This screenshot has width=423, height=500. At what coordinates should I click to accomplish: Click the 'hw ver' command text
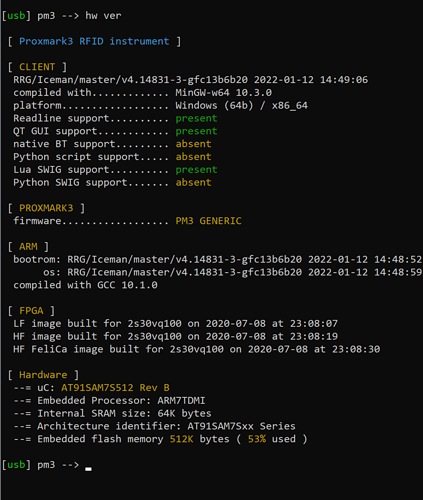tap(103, 16)
